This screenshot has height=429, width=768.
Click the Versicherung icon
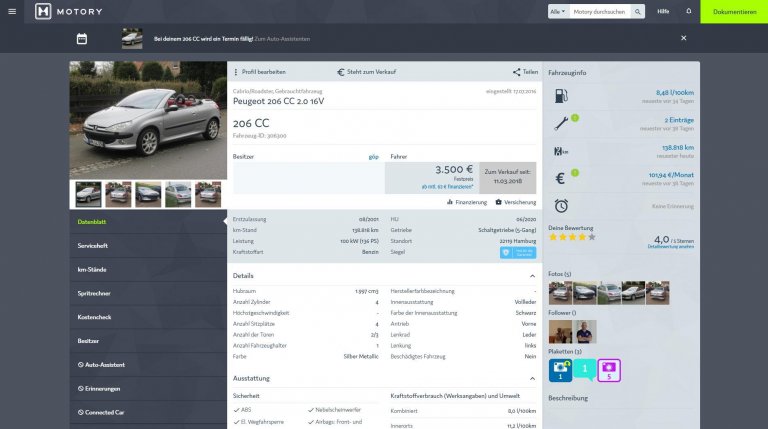coord(498,202)
